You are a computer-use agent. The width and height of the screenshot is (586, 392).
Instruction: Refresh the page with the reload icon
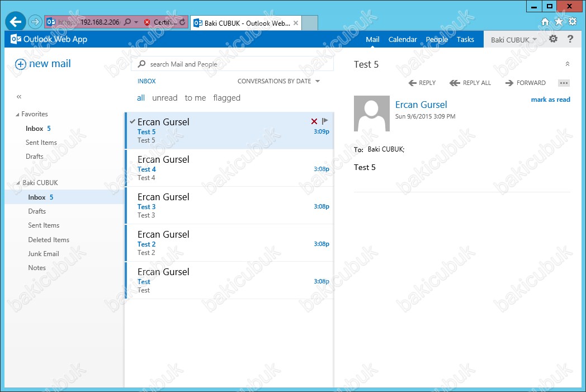pos(182,22)
